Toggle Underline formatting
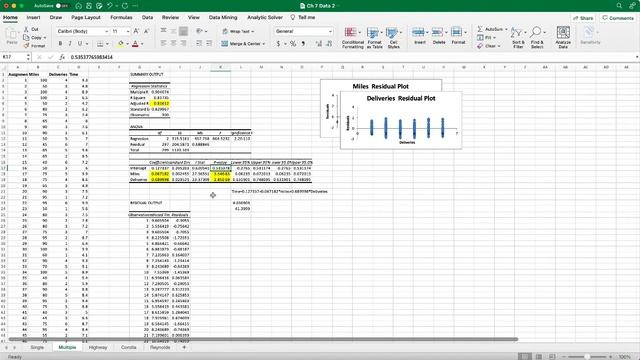This screenshot has height=360, width=640. [80, 43]
